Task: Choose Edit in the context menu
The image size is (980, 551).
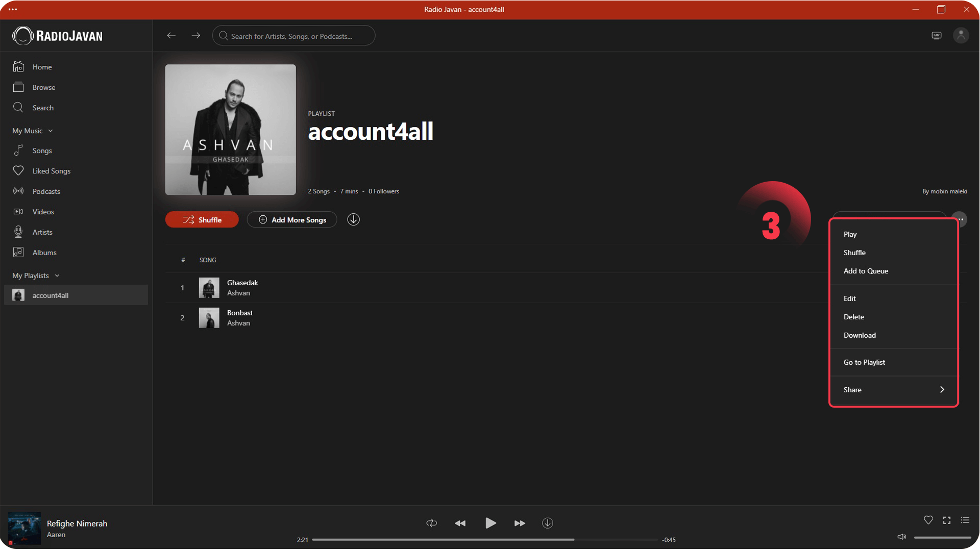Action: (893, 298)
